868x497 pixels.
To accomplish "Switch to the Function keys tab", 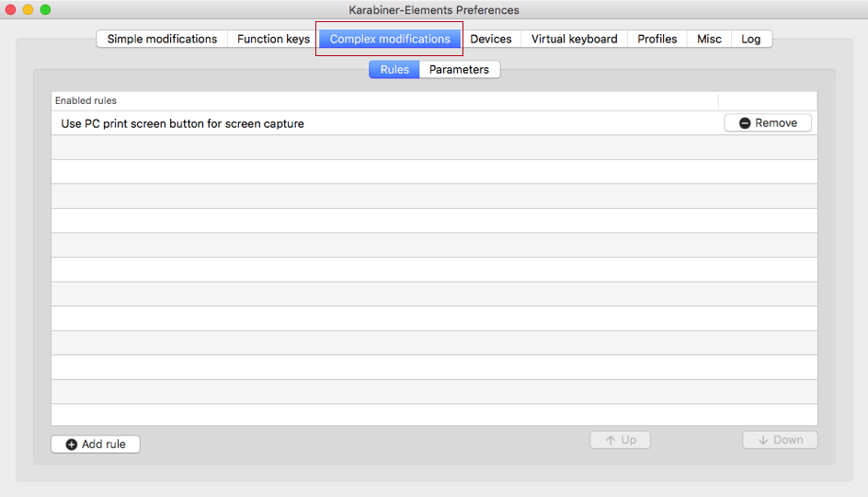I will coord(273,39).
